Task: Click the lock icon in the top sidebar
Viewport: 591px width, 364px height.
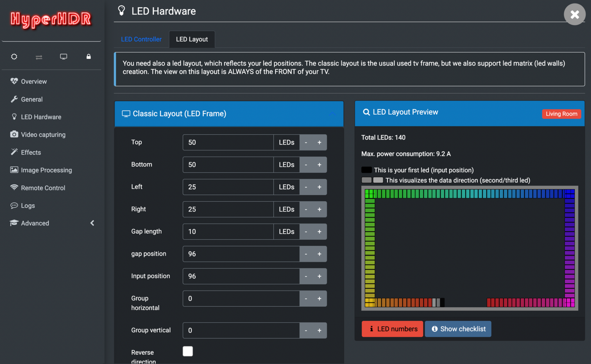Action: click(x=88, y=57)
